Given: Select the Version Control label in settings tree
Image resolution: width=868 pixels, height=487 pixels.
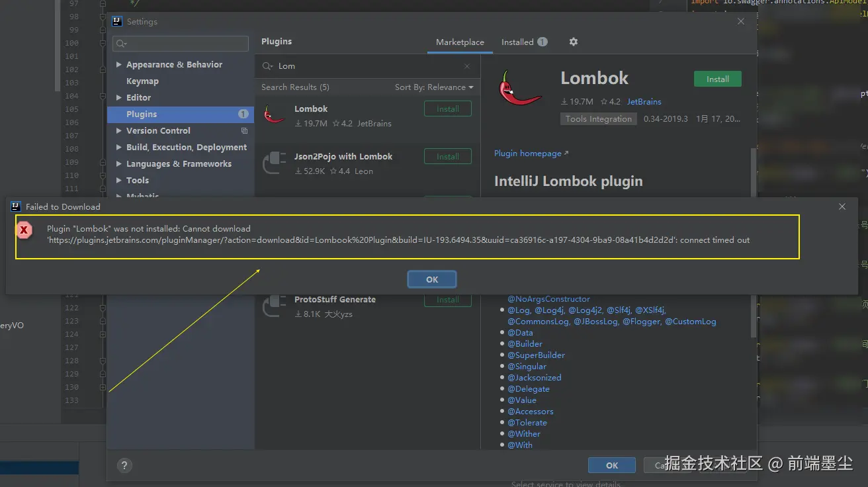Looking at the screenshot, I should point(158,131).
